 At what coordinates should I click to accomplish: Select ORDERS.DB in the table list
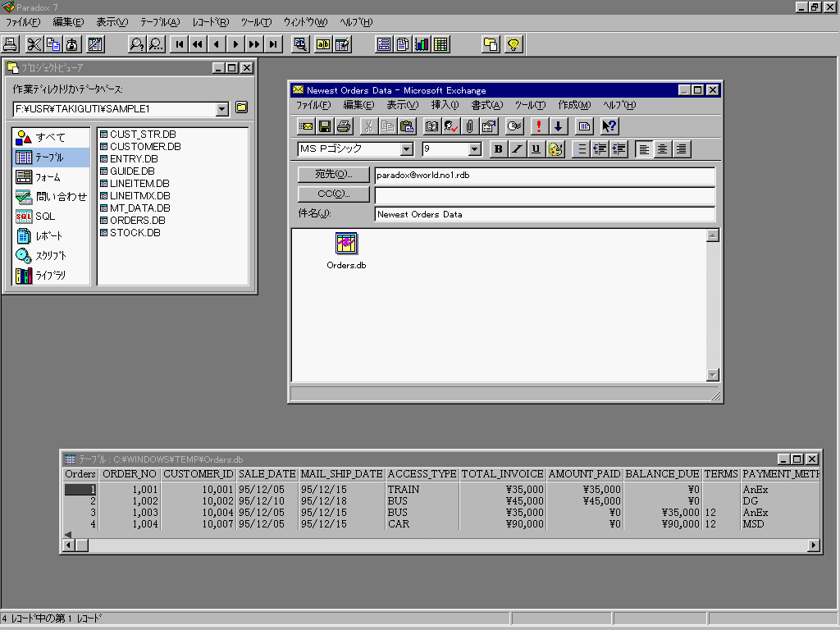(133, 221)
